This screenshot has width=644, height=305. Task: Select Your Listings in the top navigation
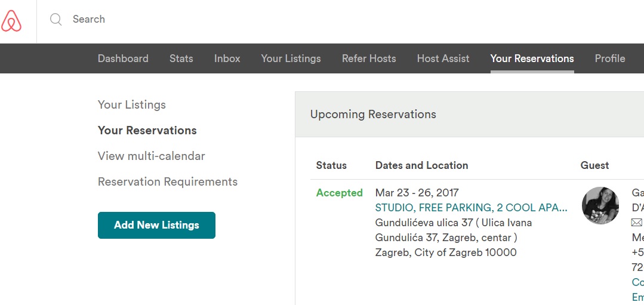291,58
